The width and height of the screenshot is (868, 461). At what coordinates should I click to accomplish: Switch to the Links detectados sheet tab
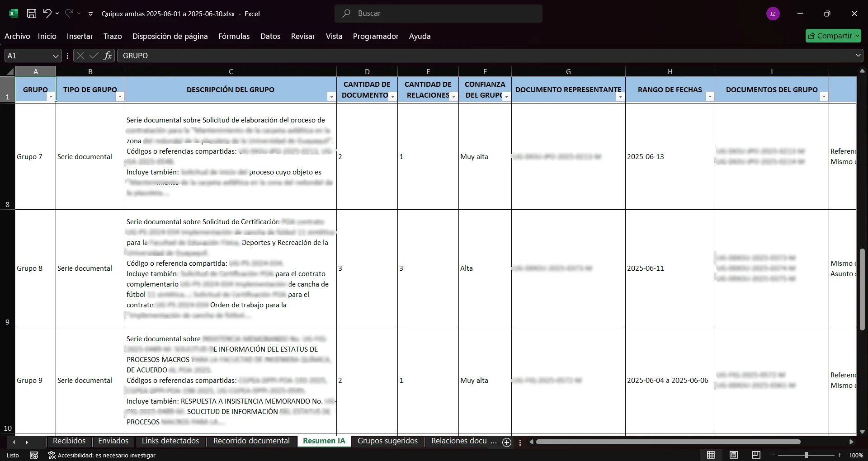[170, 441]
